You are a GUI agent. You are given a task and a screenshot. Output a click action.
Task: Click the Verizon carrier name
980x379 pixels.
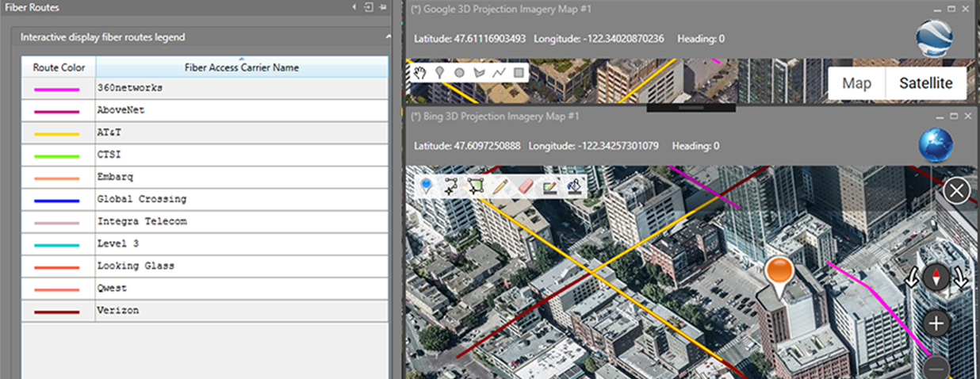[x=118, y=311]
